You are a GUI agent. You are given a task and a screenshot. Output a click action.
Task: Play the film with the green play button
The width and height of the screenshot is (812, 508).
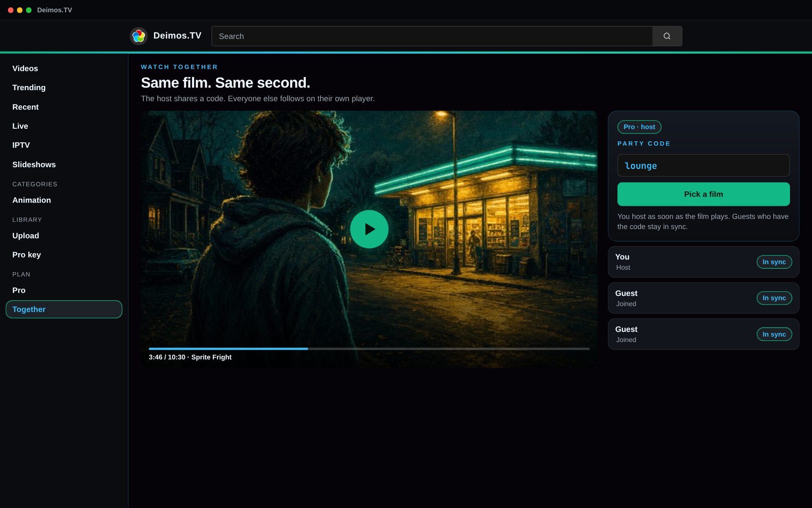click(x=369, y=229)
